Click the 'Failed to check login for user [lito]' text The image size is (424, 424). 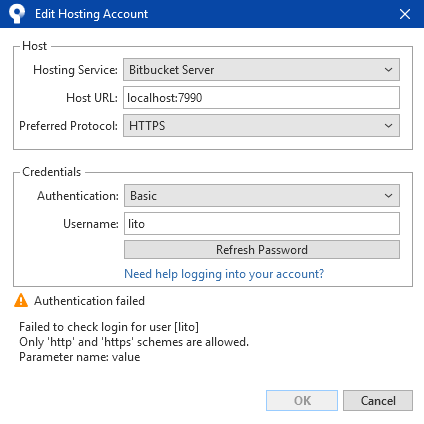[x=109, y=327]
